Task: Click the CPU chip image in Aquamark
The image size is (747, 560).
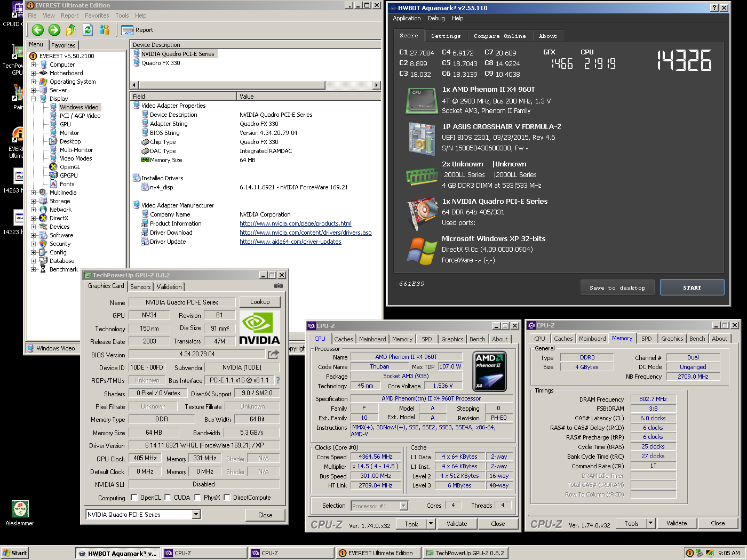Action: (x=422, y=100)
